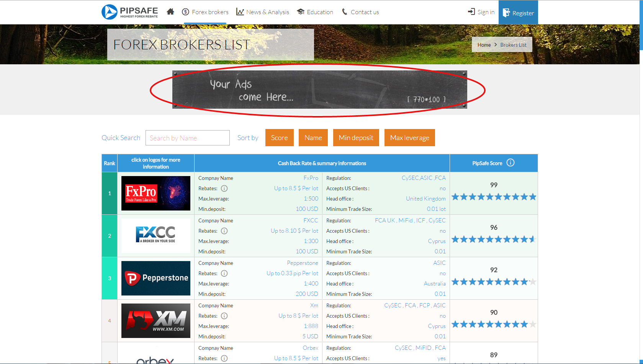Sort brokers by Name
The image size is (643, 364).
click(313, 138)
